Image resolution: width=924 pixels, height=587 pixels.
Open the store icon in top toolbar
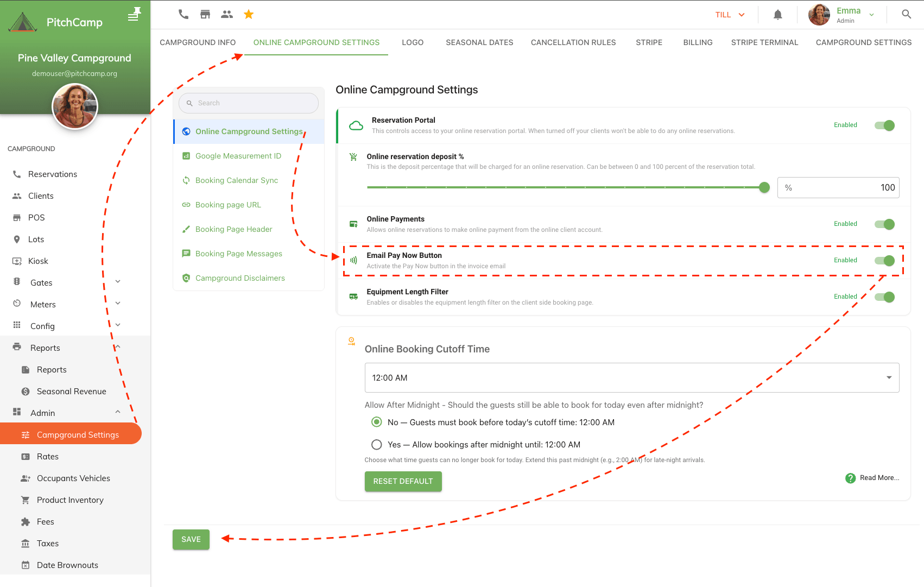click(205, 15)
